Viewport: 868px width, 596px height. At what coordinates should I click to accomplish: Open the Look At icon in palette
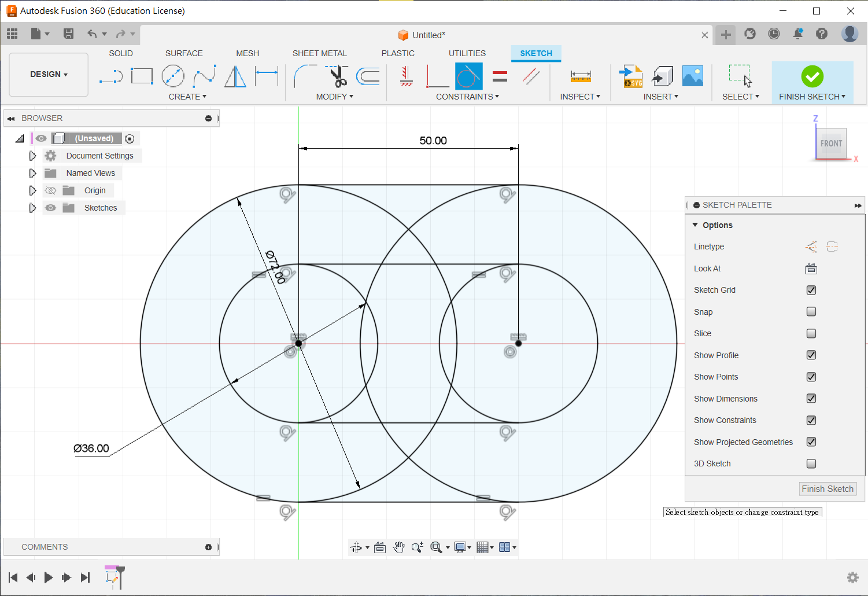click(811, 268)
